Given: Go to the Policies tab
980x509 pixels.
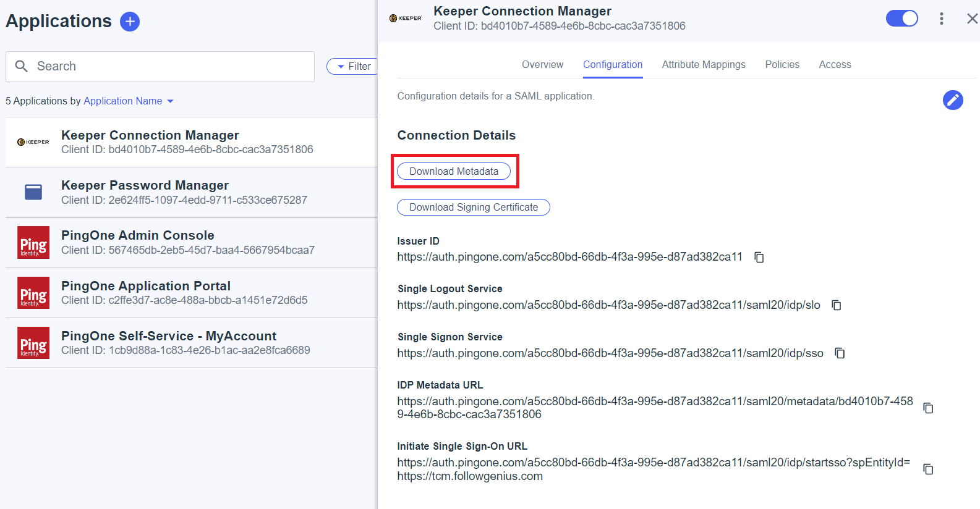Looking at the screenshot, I should [x=782, y=65].
